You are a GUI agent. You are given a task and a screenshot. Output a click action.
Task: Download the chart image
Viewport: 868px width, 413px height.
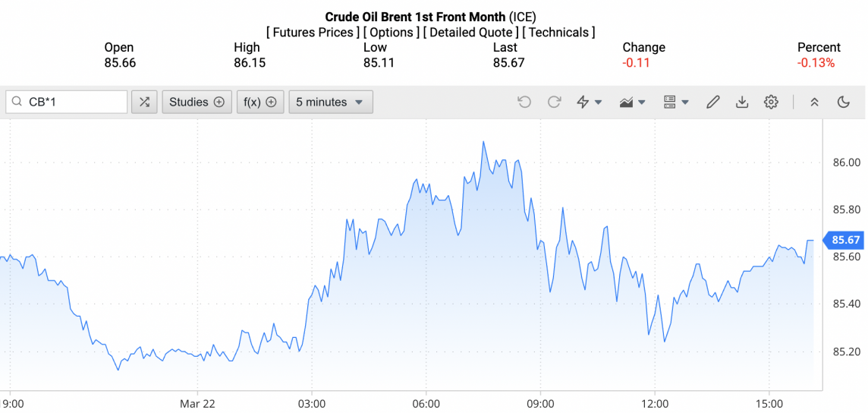coord(742,102)
